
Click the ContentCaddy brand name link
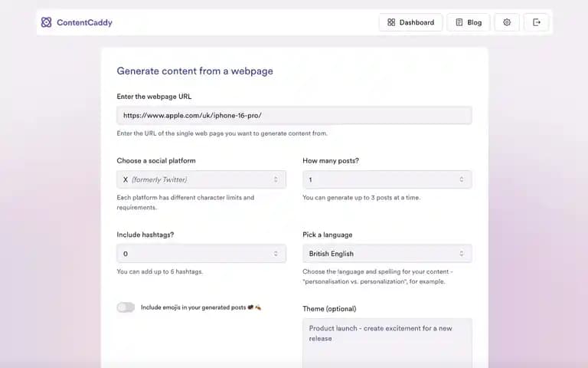[84, 22]
